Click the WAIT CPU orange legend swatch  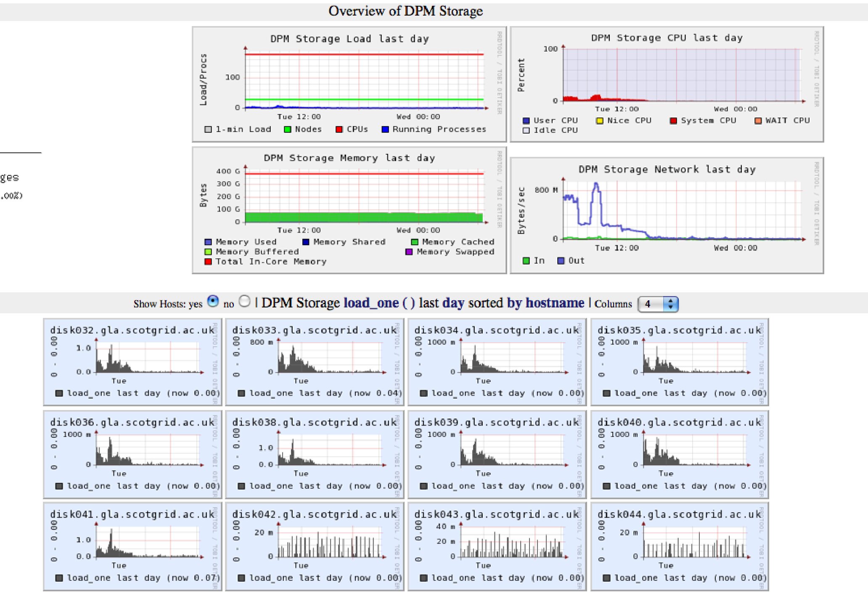point(758,121)
